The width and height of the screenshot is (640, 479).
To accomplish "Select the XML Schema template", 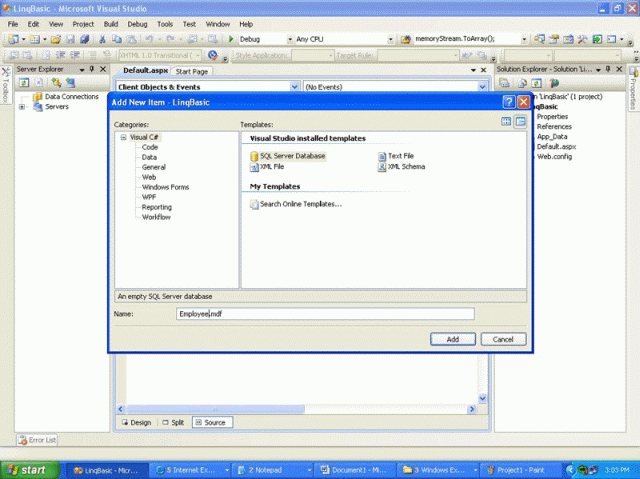I will point(401,166).
